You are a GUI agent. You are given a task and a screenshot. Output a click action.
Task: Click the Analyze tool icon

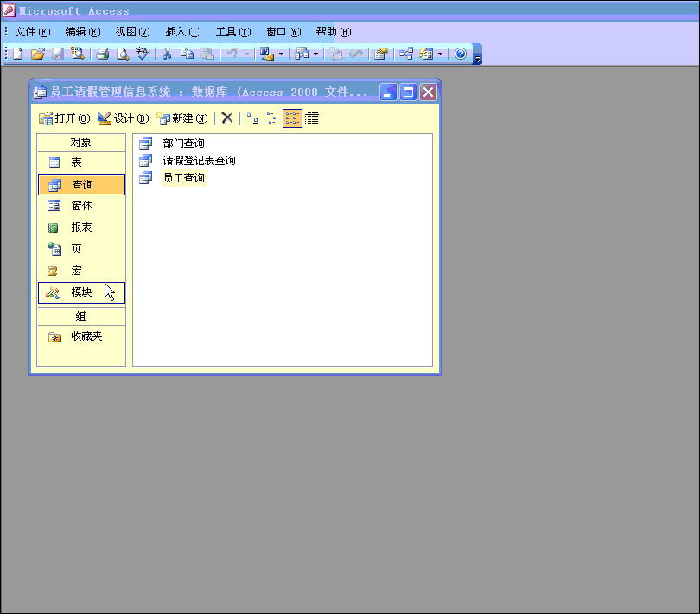302,54
